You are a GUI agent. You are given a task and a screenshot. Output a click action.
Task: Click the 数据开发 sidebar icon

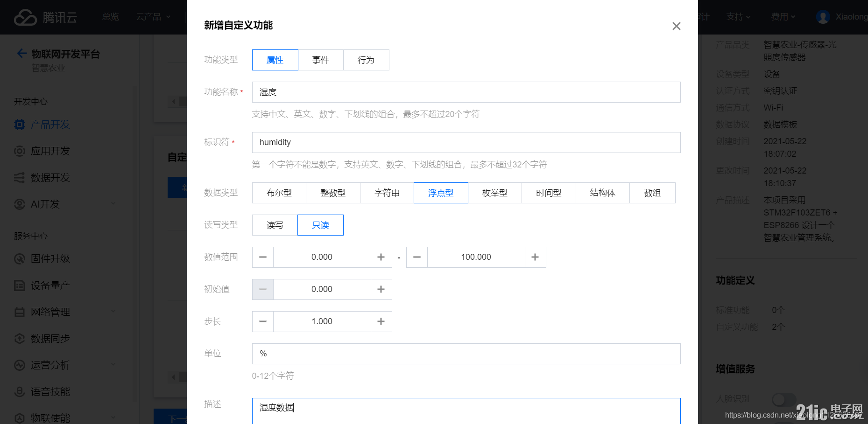coord(20,178)
